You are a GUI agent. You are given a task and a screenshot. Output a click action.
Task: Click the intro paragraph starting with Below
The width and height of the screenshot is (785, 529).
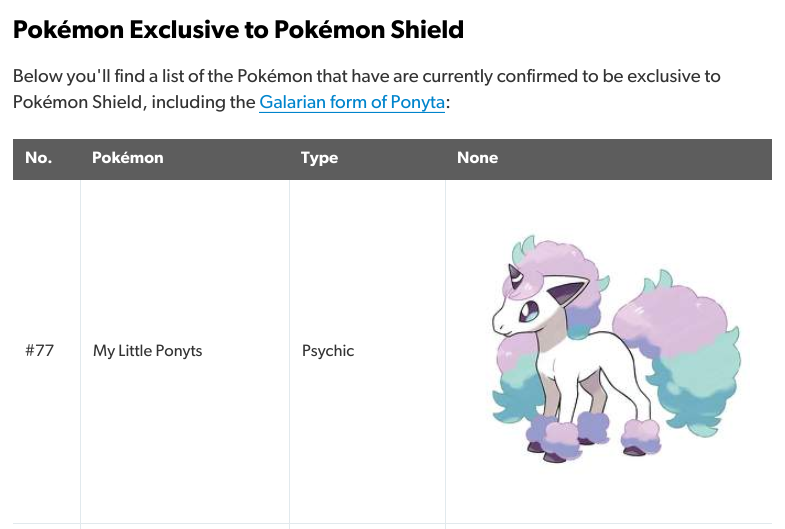(366, 89)
